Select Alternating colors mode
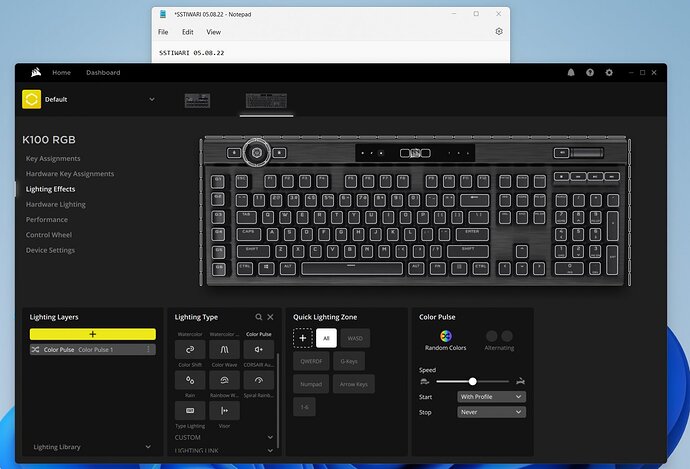Image resolution: width=690 pixels, height=469 pixels. click(x=499, y=341)
